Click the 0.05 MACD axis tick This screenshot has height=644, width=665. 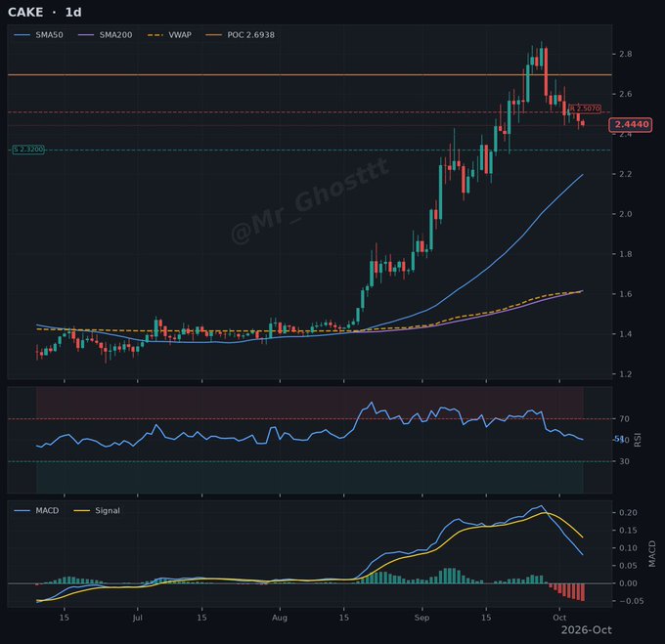(628, 566)
